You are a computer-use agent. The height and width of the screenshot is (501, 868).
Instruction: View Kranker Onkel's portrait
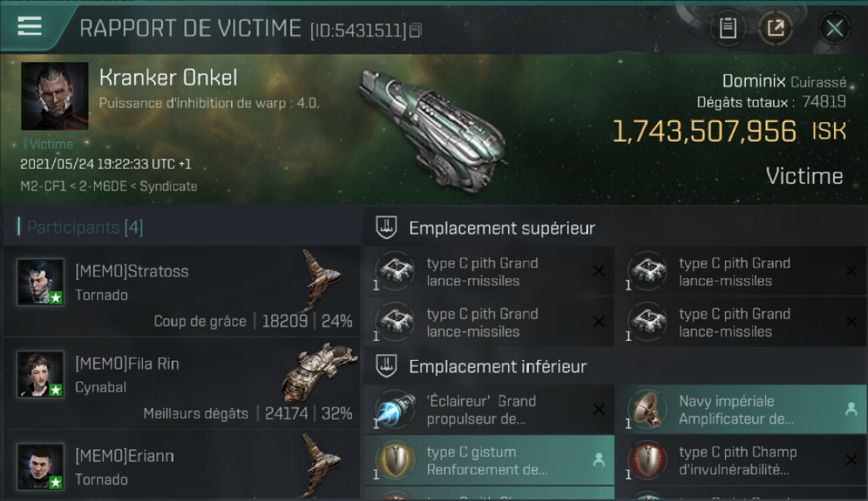55,96
